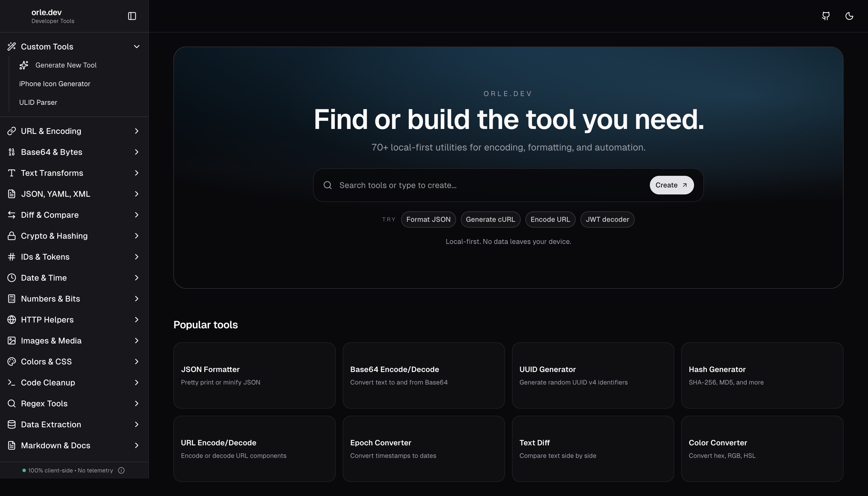The image size is (868, 496).
Task: Toggle dark mode theme
Action: click(849, 16)
